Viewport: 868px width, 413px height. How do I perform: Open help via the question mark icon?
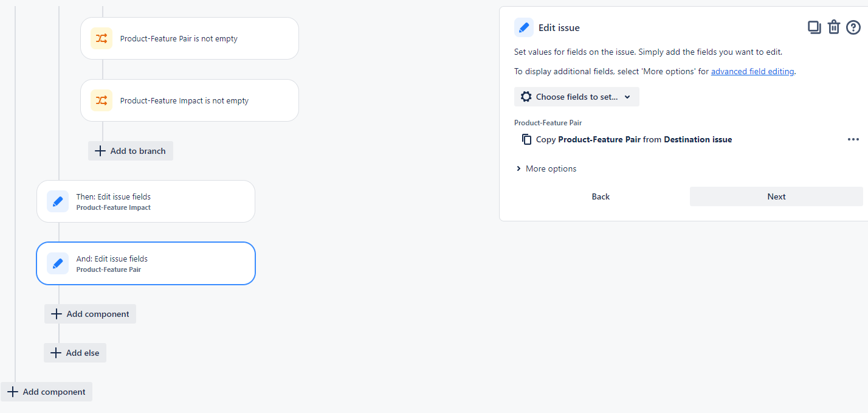point(853,27)
